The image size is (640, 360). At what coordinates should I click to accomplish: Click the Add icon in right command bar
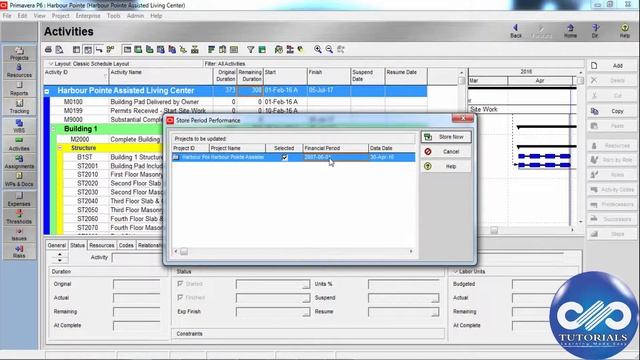click(x=594, y=65)
